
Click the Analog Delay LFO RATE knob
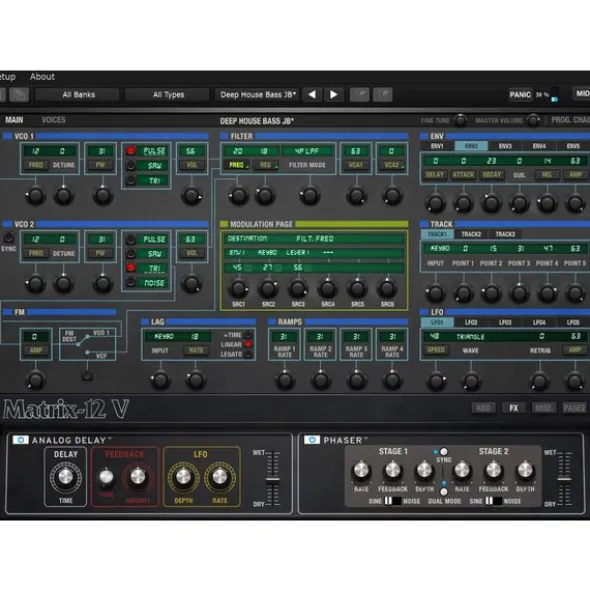(220, 477)
